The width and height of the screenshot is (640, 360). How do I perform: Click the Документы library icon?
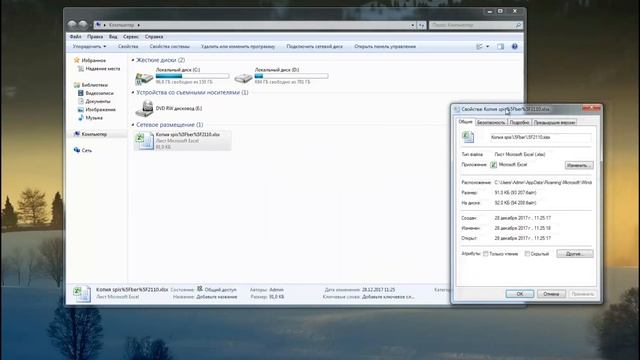(x=80, y=101)
